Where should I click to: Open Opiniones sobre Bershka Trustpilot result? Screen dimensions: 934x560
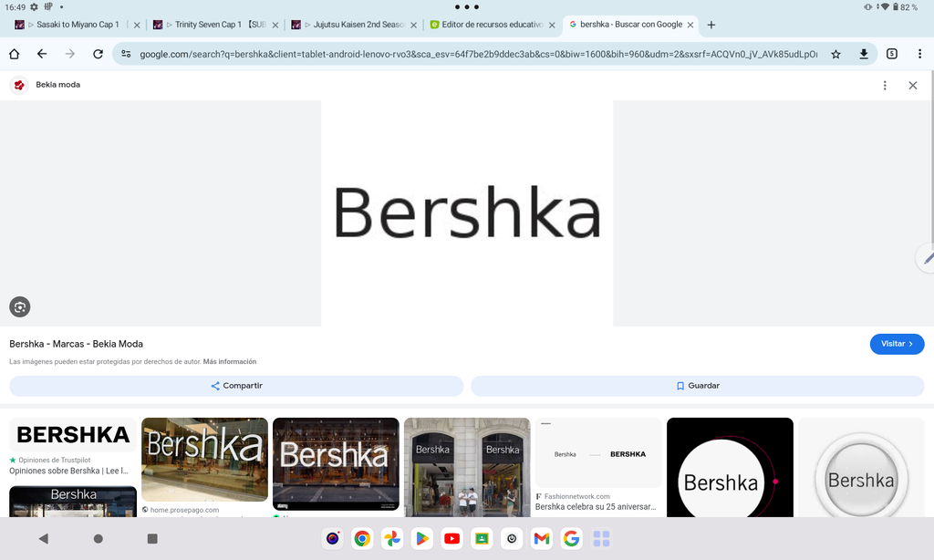pos(68,471)
